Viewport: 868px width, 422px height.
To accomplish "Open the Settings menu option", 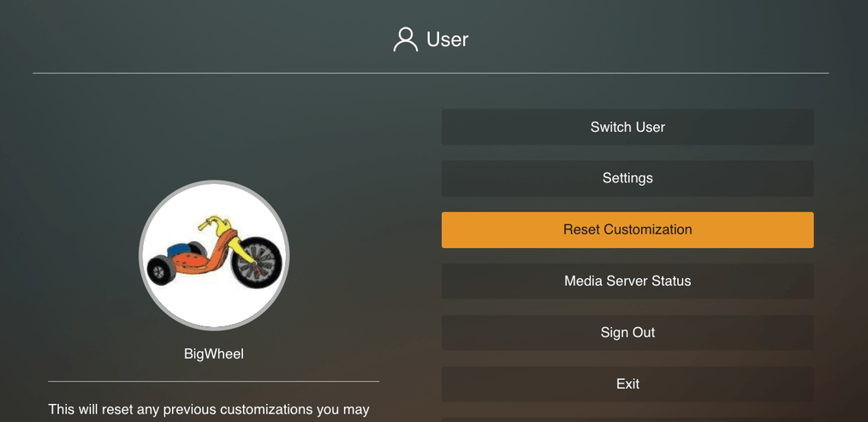I will 627,178.
